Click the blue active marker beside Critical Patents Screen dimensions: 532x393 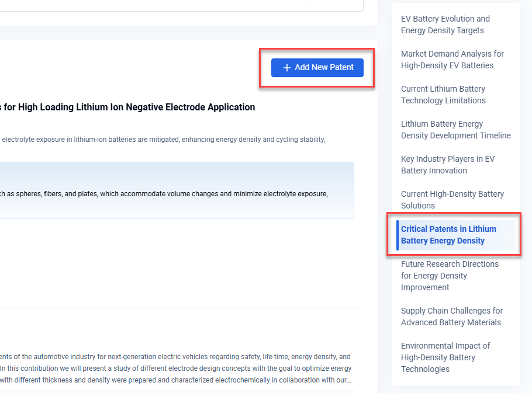pos(398,235)
